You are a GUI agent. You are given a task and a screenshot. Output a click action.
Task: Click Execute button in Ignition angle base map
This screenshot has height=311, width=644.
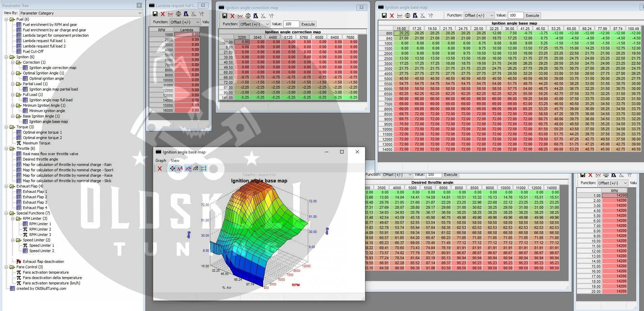coord(532,15)
